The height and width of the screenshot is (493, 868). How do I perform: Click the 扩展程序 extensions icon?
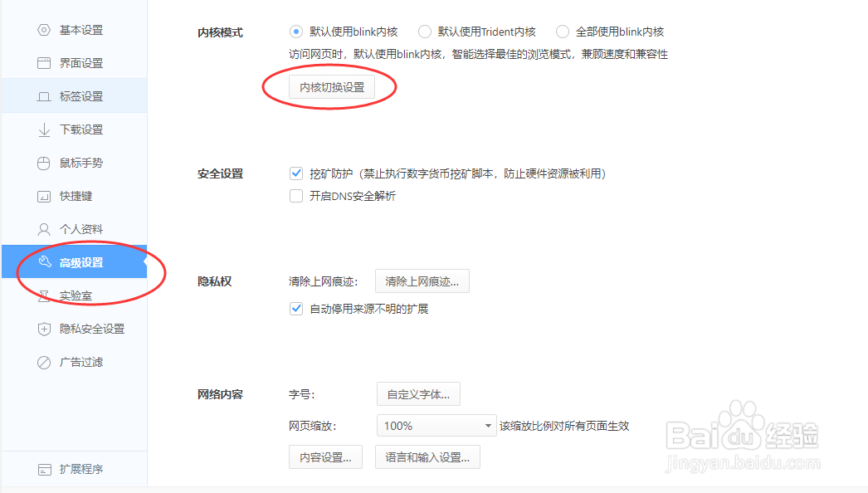click(44, 470)
